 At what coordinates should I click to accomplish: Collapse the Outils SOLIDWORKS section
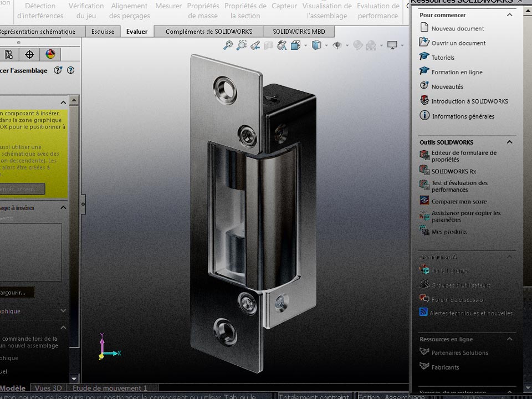coord(509,142)
